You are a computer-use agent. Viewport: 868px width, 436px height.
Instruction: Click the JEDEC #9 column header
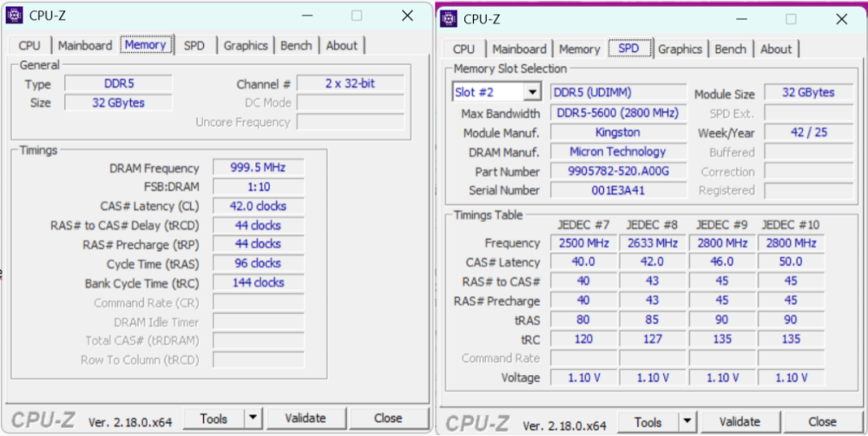722,224
